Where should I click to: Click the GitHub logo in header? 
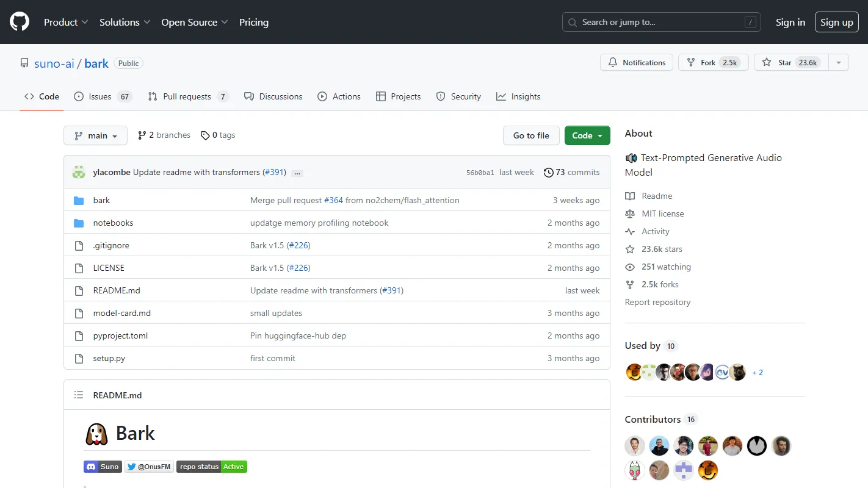tap(20, 22)
